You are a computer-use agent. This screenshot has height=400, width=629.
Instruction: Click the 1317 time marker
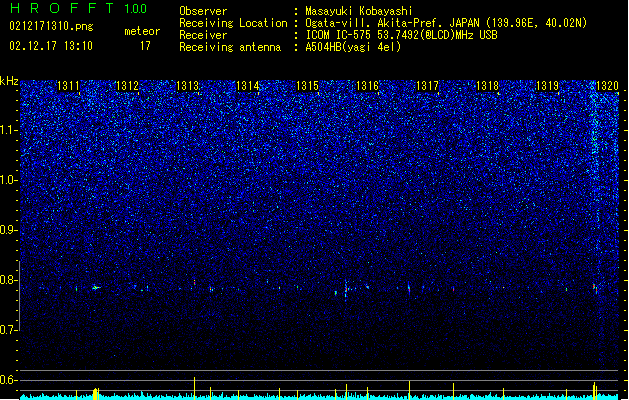point(428,86)
